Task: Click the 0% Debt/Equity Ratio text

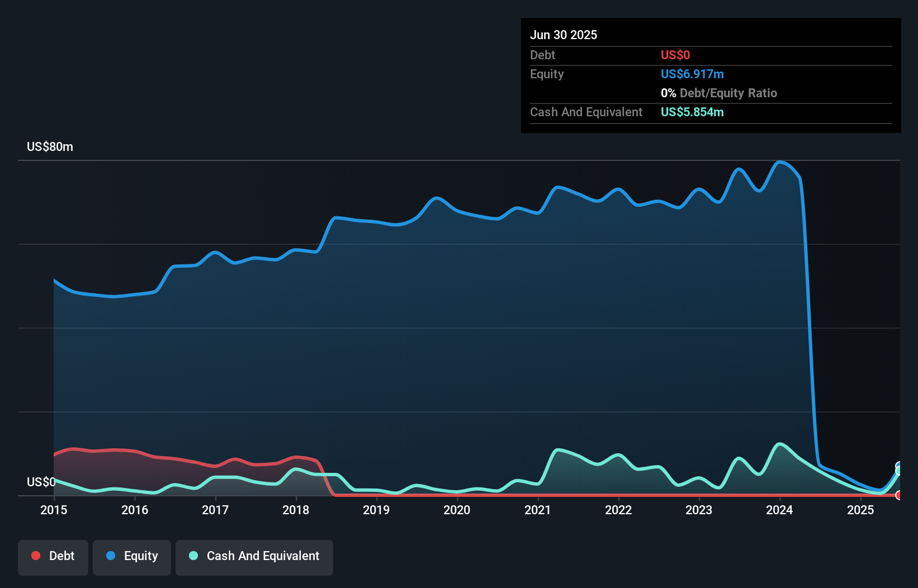Action: click(719, 93)
